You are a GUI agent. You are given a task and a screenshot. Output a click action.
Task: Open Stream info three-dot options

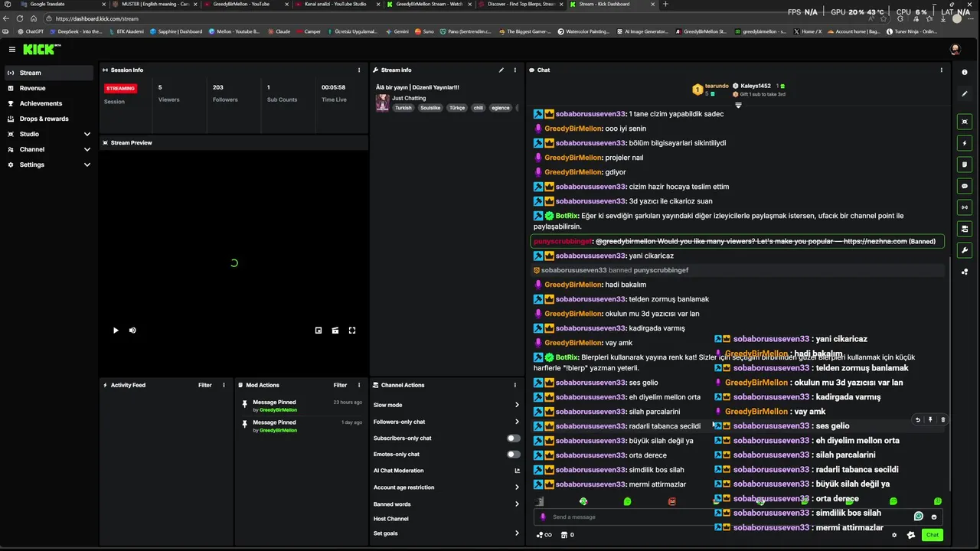[515, 70]
